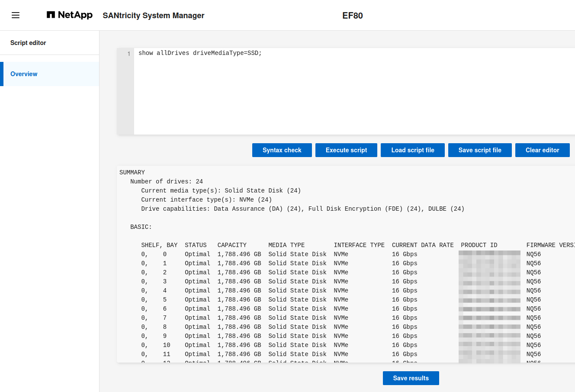575x392 pixels.
Task: Click the INTERFACE TYPE column header
Action: point(359,245)
